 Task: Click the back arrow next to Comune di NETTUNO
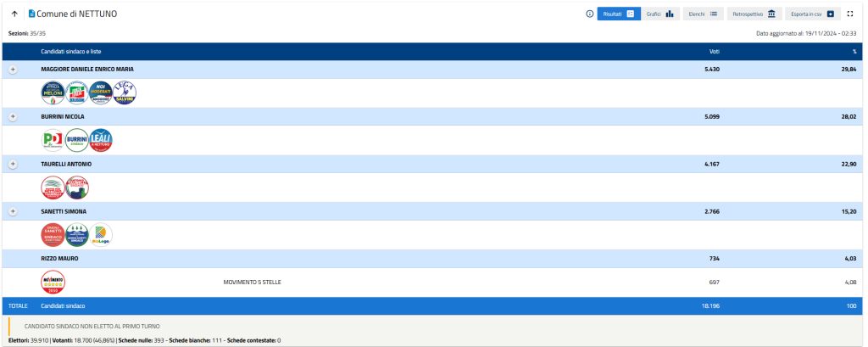pyautogui.click(x=15, y=14)
